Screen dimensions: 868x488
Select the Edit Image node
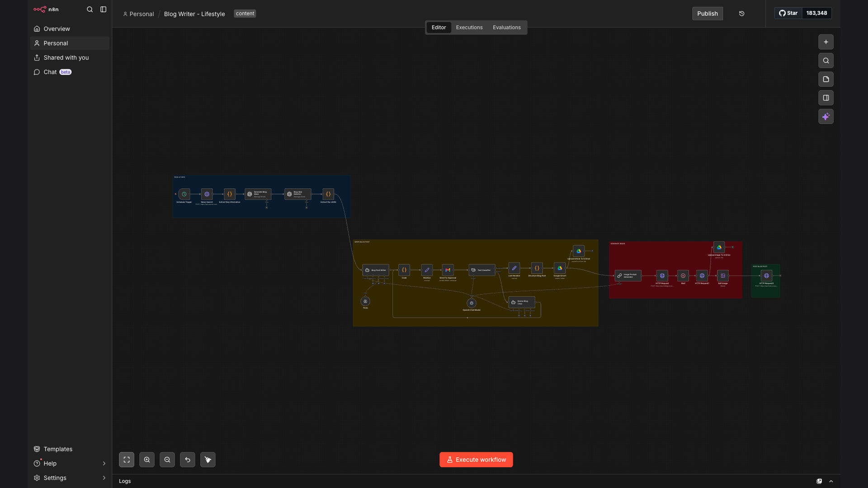(x=723, y=276)
